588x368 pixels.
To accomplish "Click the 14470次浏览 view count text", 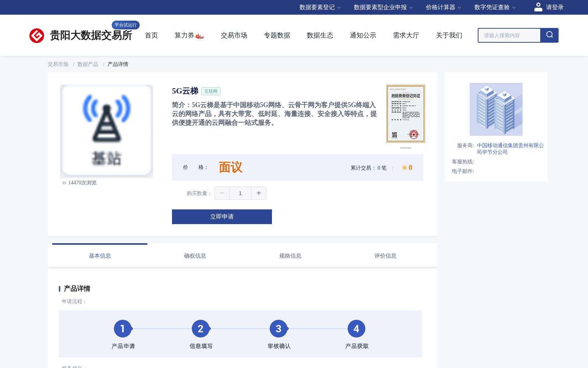I will pos(82,183).
